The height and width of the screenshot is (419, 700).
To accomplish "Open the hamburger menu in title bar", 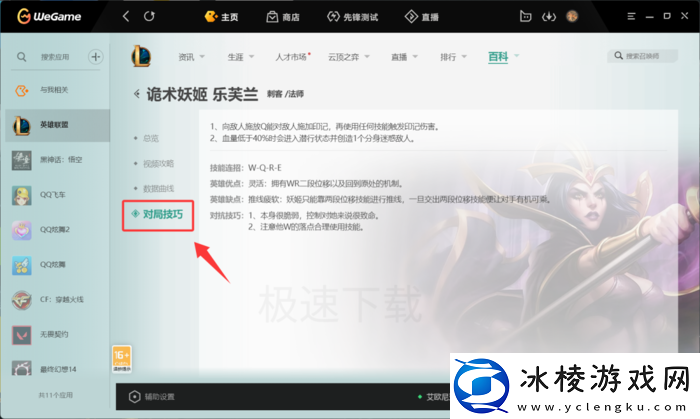I will (x=631, y=17).
